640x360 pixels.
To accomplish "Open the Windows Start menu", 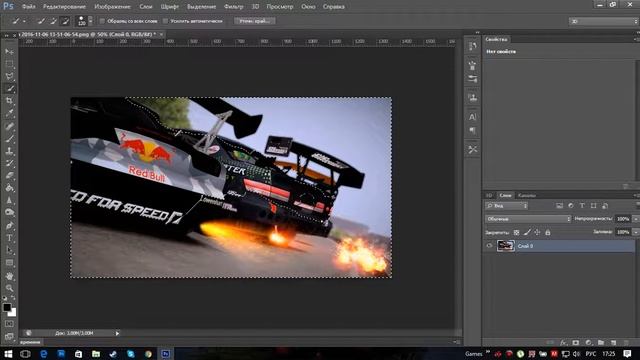I will (x=8, y=353).
